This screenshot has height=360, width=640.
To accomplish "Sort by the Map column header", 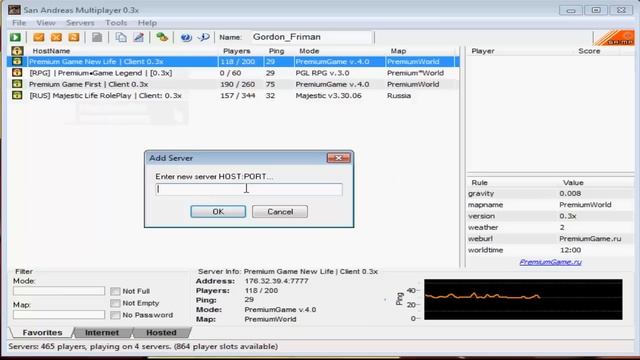I will 398,51.
